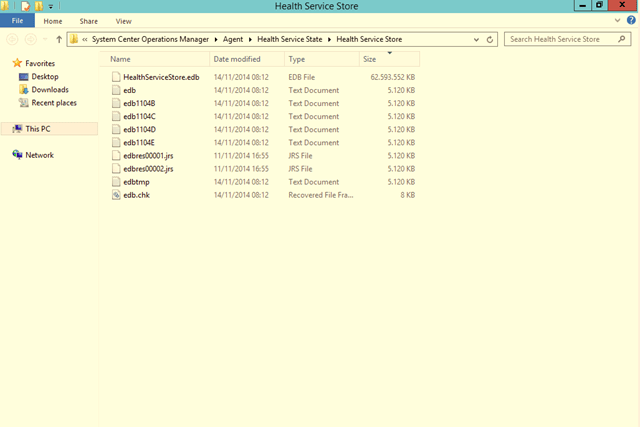The height and width of the screenshot is (427, 640).
Task: Open the File ribbon tab
Action: click(17, 21)
